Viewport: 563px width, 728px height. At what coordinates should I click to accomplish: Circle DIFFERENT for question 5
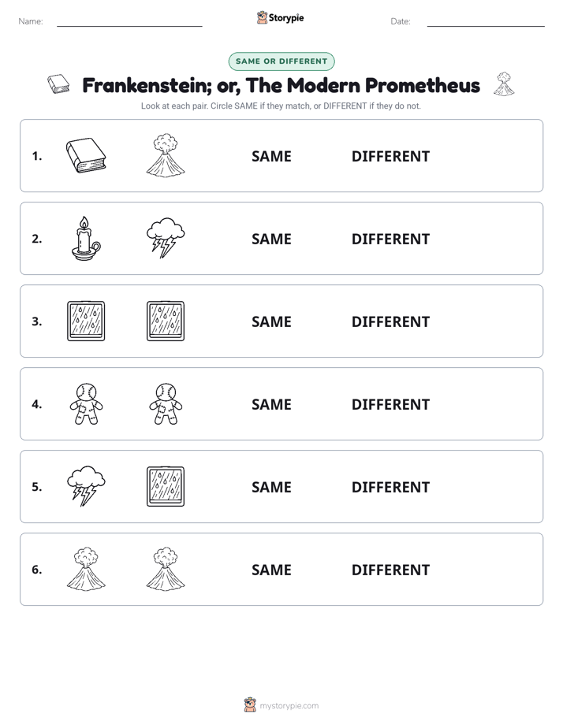(x=390, y=487)
